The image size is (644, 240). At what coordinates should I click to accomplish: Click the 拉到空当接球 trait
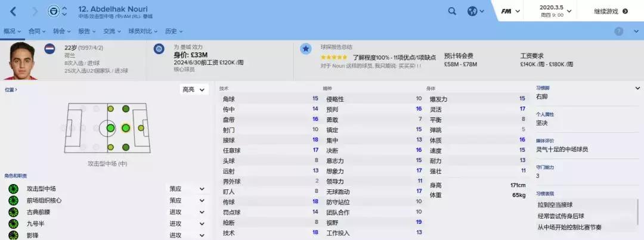[555, 204]
